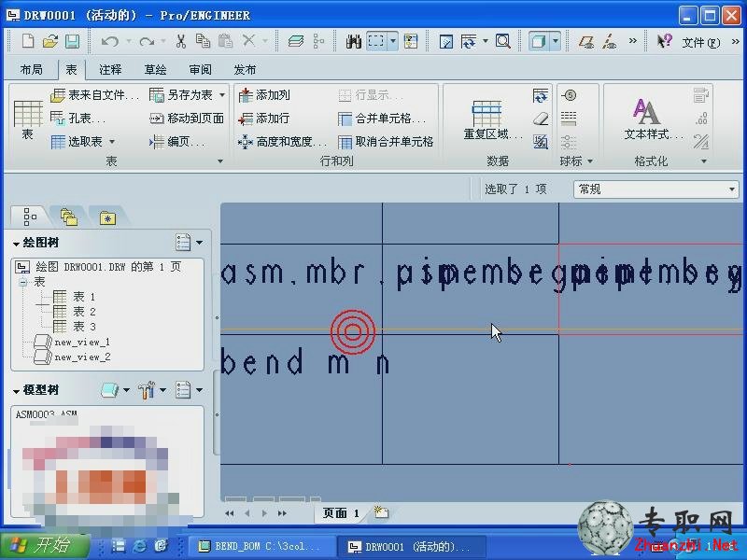Screen dimensions: 747x560
Task: Open the 常规 selection filter dropdown
Action: [x=656, y=189]
